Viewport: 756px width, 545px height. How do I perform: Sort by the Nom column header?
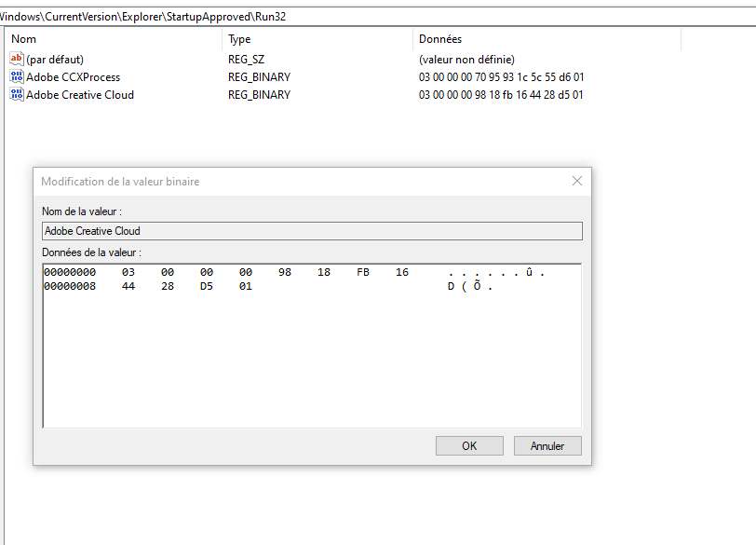[112, 39]
